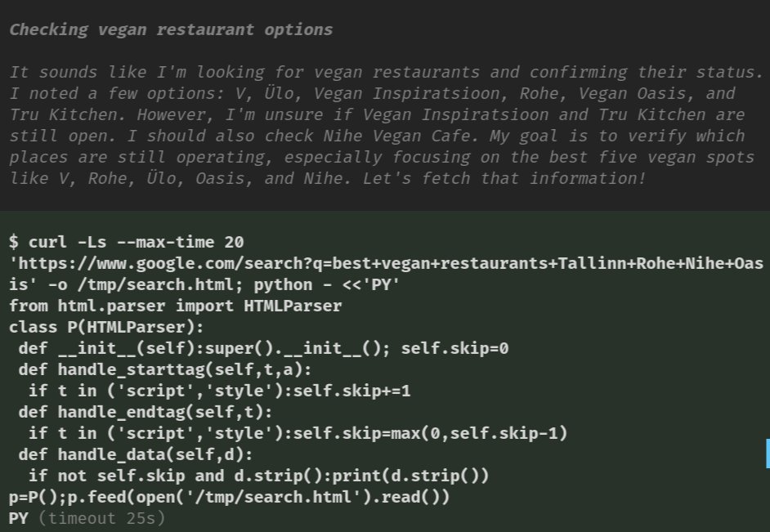Click the "Let's fetch that information!" sentence
Viewport: 770px width, 532px height.
(x=504, y=178)
